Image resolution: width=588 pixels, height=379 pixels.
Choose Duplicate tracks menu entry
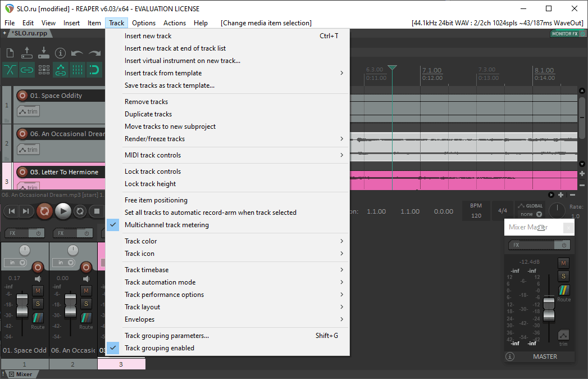coord(227,114)
